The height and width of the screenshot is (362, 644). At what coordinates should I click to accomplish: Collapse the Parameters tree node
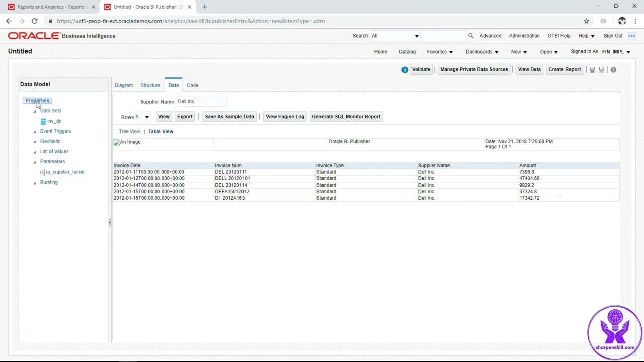pyautogui.click(x=35, y=162)
